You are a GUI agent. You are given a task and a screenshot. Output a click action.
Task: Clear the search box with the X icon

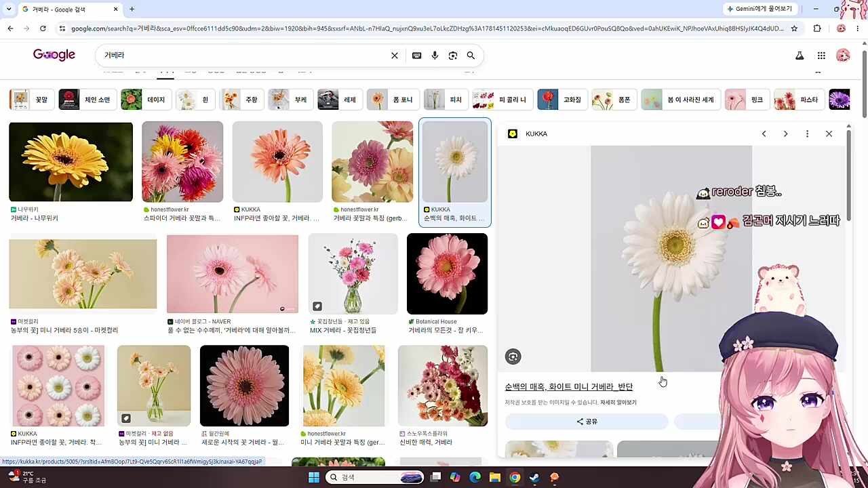(395, 56)
